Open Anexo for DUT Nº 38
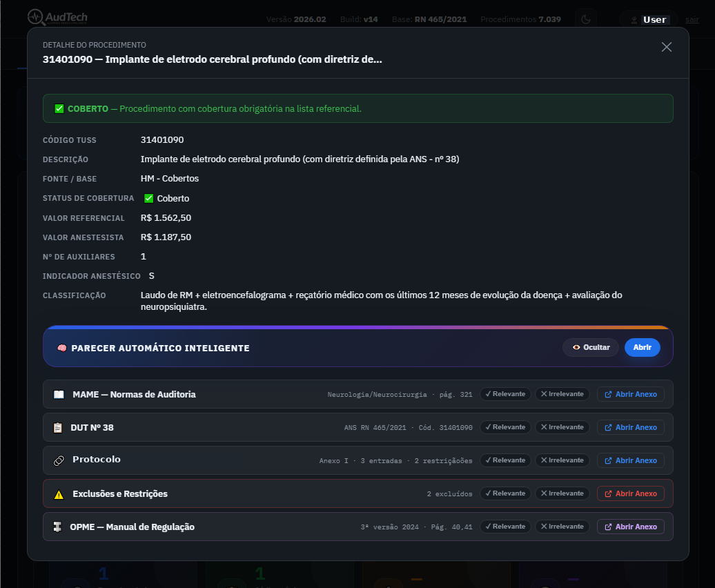Screen dimensions: 715x588 click(x=631, y=428)
